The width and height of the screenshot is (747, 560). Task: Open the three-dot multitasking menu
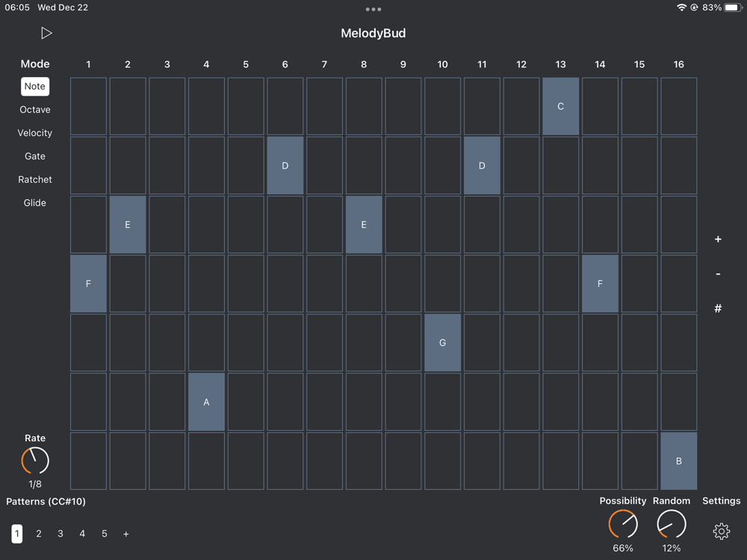coord(373,9)
